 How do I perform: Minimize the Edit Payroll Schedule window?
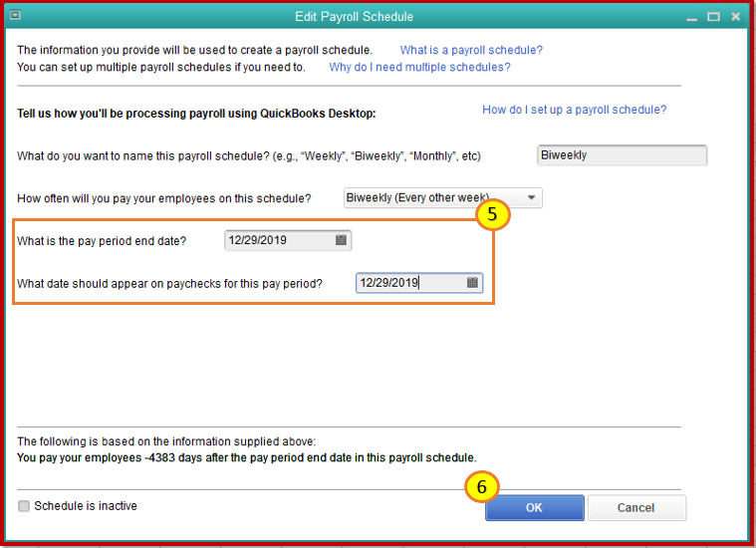pyautogui.click(x=689, y=17)
